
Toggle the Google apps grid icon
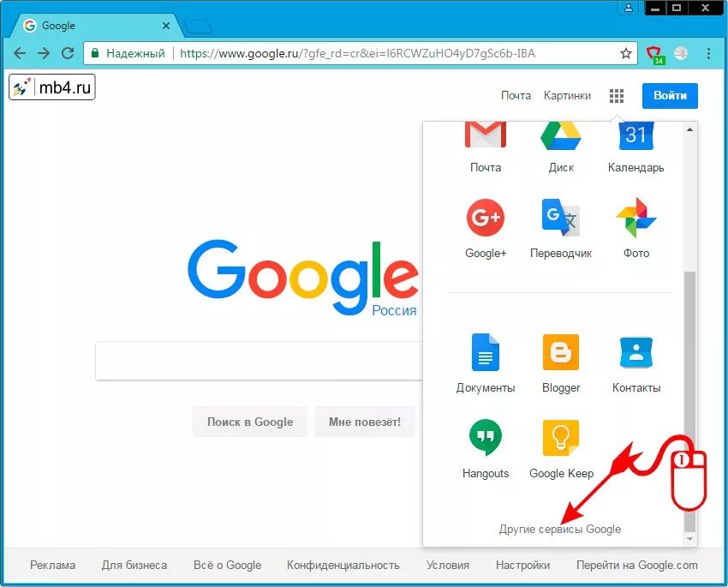tap(616, 96)
